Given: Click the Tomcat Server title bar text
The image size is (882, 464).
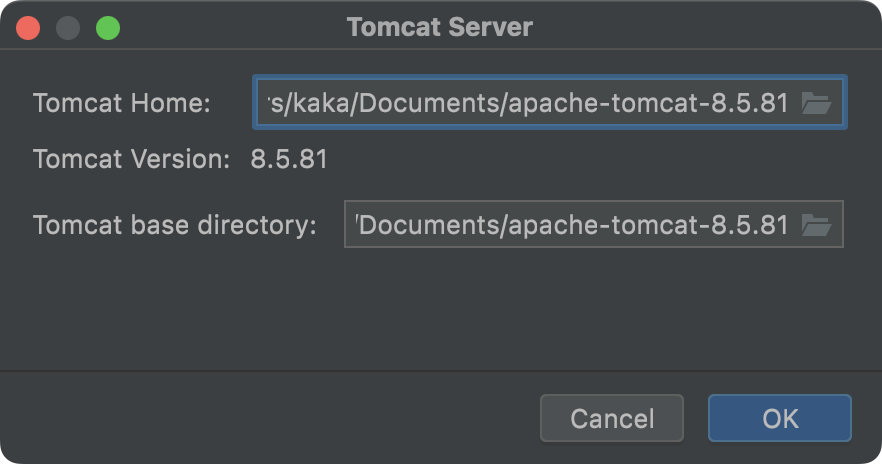Looking at the screenshot, I should [440, 28].
